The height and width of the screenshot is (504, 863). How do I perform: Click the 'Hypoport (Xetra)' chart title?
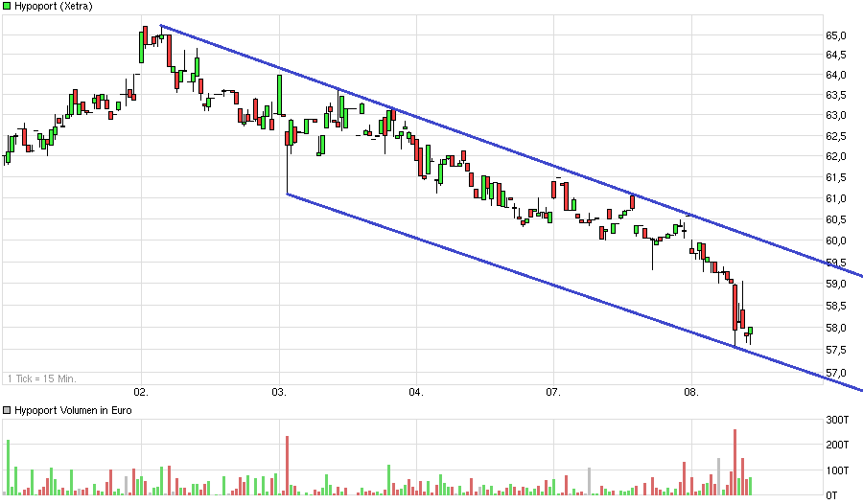[x=54, y=6]
